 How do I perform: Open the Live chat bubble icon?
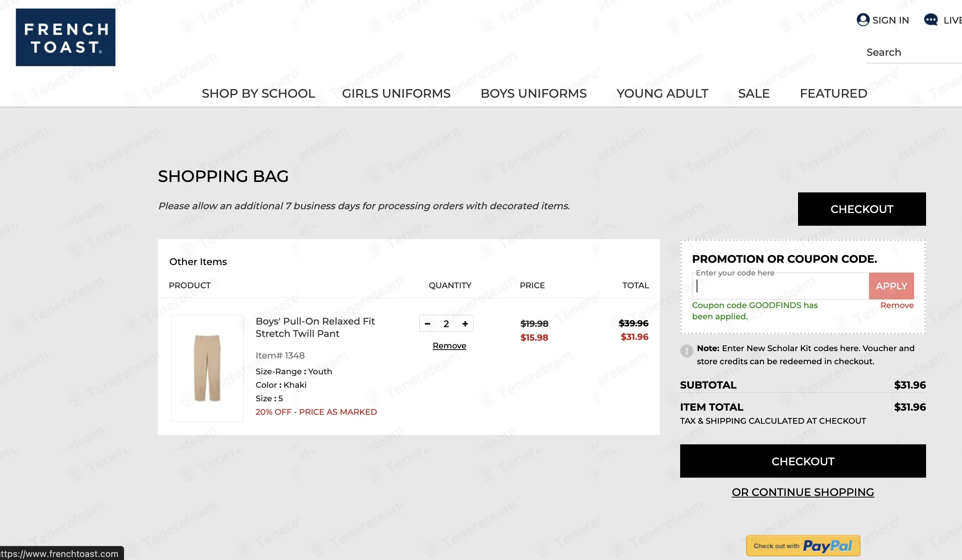click(931, 19)
